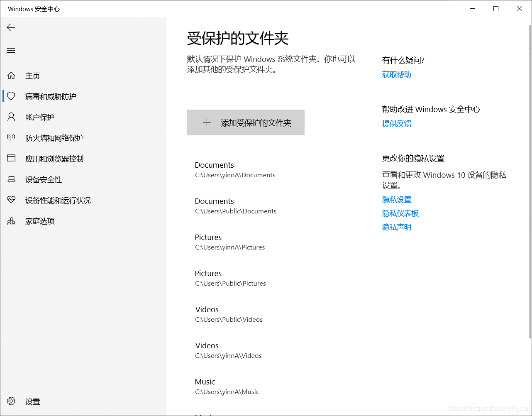Click the laptop icon for 设备安全性
The image size is (532, 416).
point(11,179)
